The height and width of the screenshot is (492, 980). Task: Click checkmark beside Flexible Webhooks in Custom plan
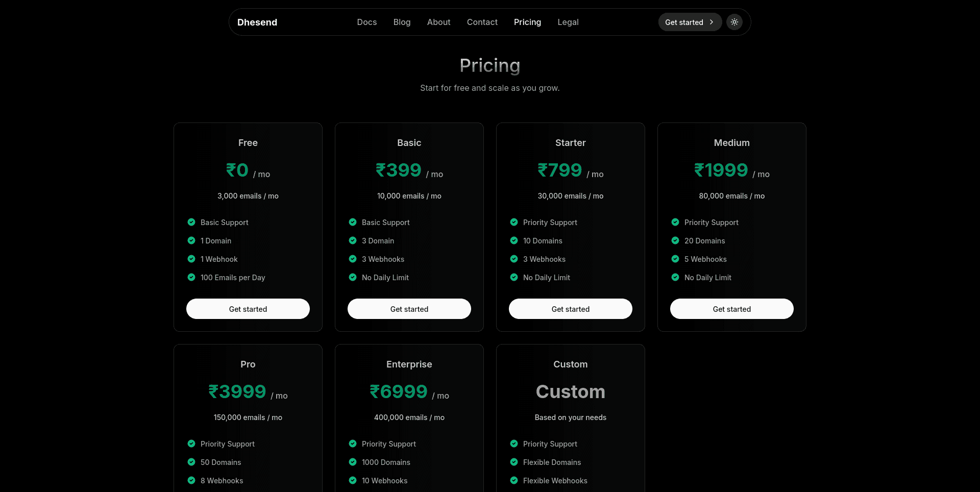click(513, 480)
